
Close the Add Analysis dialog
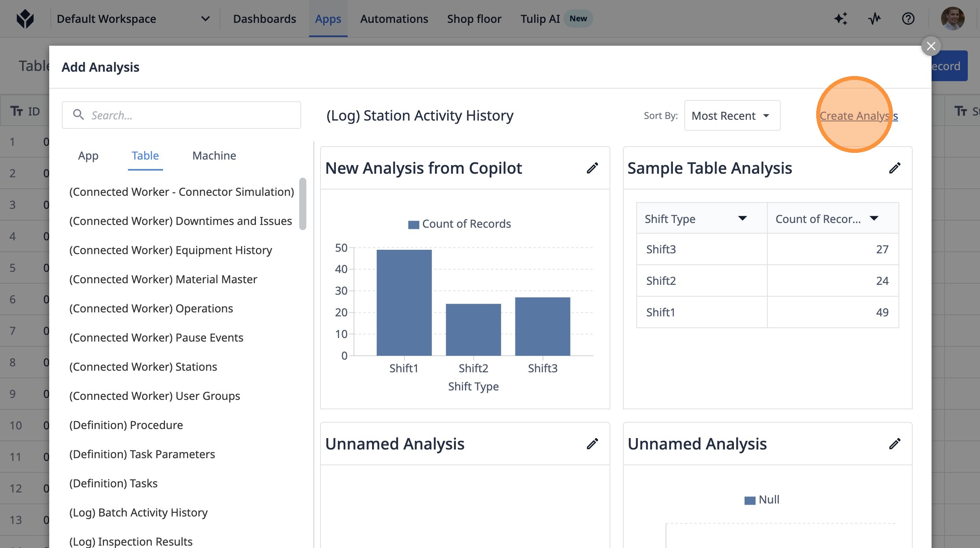pyautogui.click(x=931, y=46)
